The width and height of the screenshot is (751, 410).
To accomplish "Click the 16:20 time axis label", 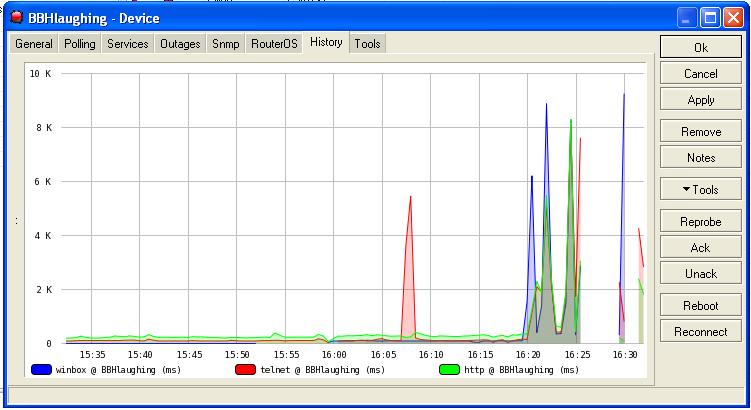I will coord(528,355).
